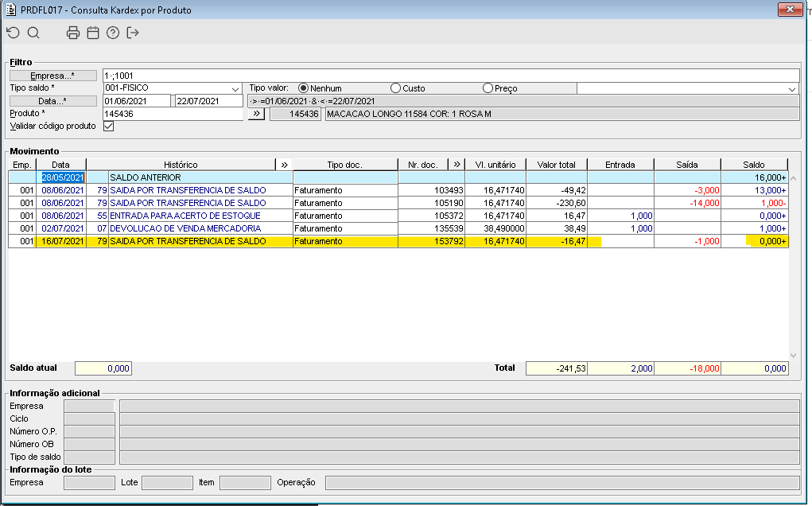This screenshot has width=812, height=506.
Task: Open the calendar toolbar icon
Action: (93, 33)
